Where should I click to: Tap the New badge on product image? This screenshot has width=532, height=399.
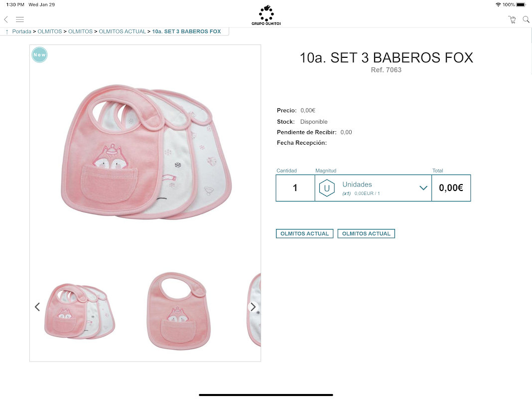click(39, 55)
